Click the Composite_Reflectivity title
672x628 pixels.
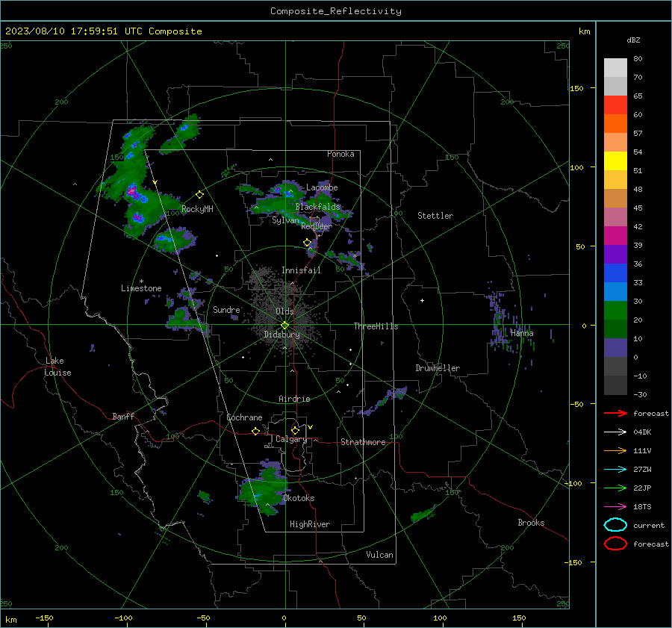pyautogui.click(x=336, y=11)
